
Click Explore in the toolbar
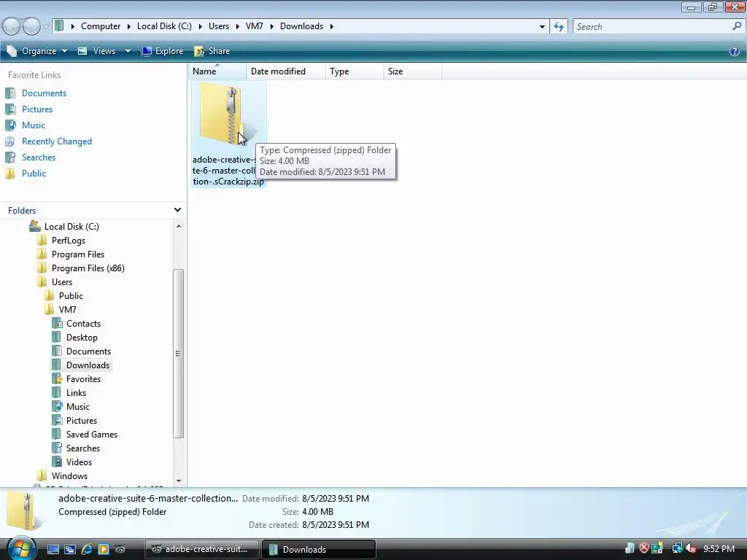(162, 51)
